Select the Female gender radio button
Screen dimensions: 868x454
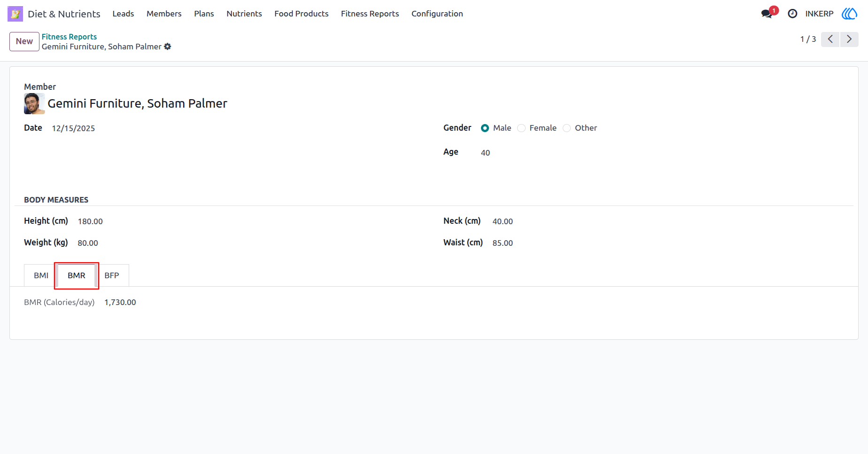(x=521, y=128)
